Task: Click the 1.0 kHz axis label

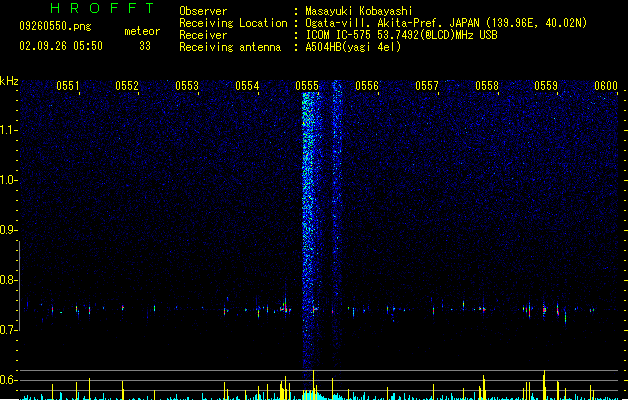Action: pos(8,180)
